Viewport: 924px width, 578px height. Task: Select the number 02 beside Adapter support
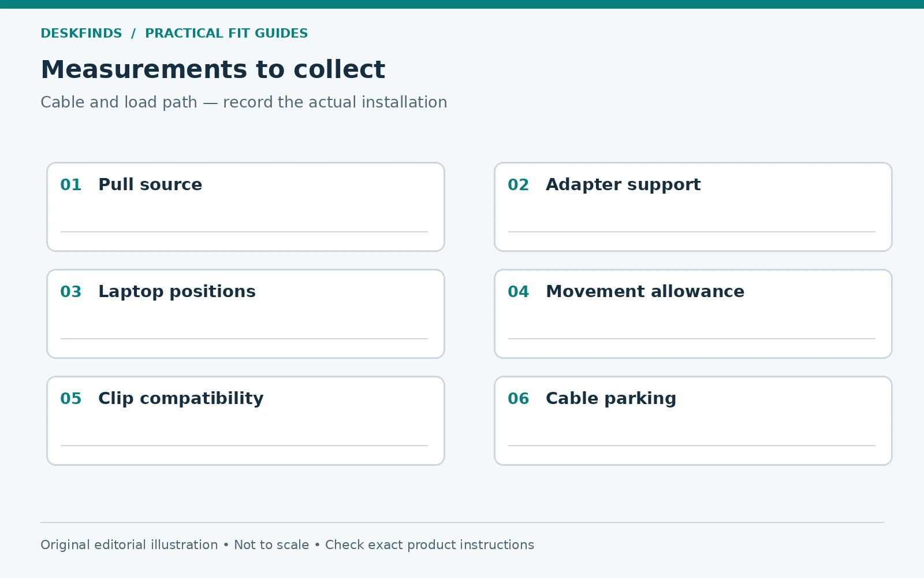point(519,185)
